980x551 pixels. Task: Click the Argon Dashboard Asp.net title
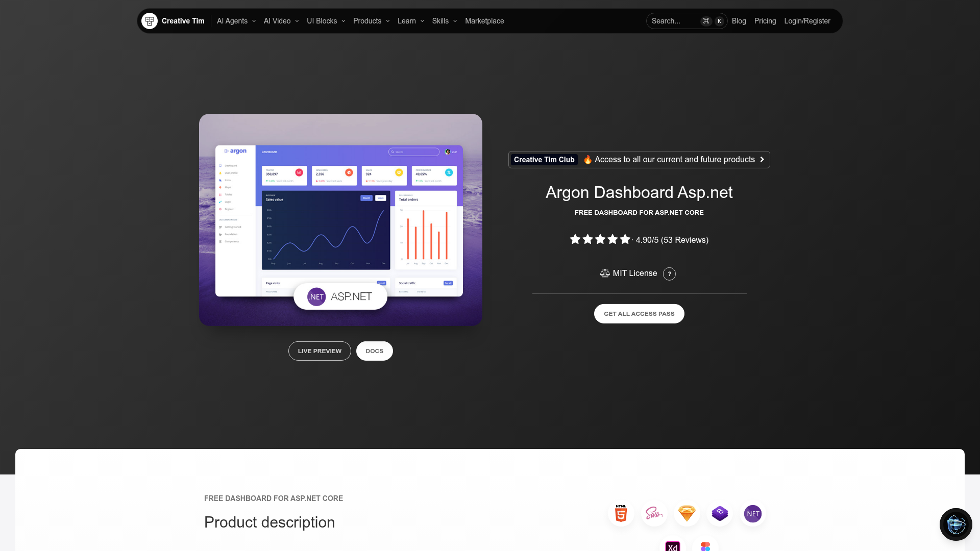tap(639, 192)
